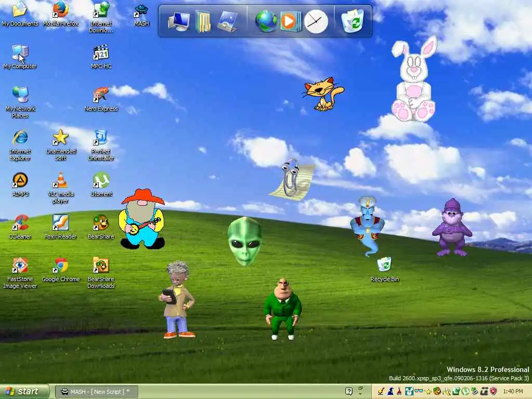Launch Nero Express shortcut
This screenshot has width=532, height=399.
(101, 99)
